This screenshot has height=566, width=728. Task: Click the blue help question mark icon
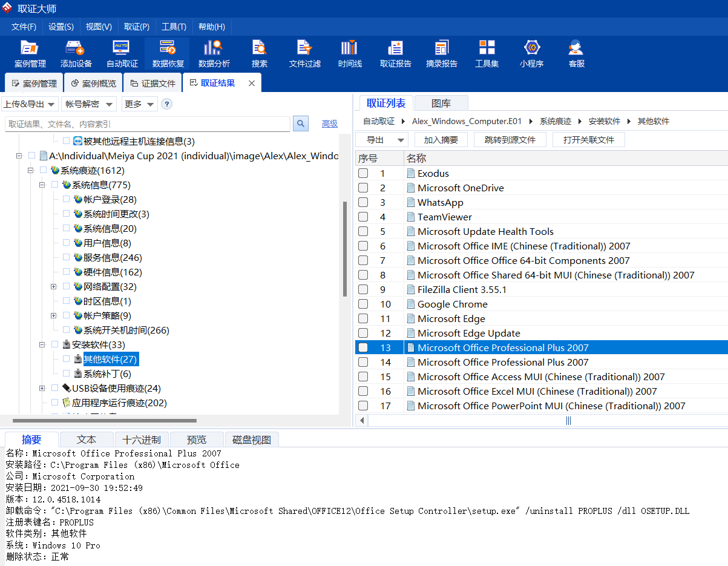[166, 104]
